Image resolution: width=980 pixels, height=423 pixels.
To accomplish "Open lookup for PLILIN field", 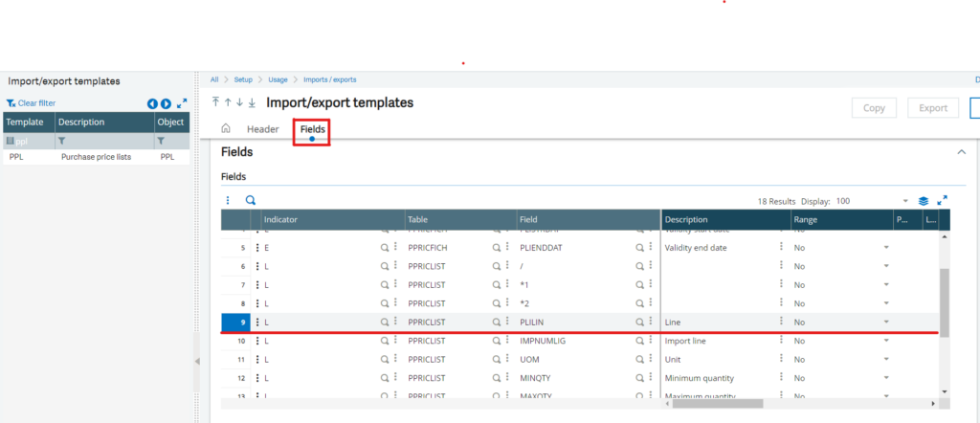I will click(639, 323).
